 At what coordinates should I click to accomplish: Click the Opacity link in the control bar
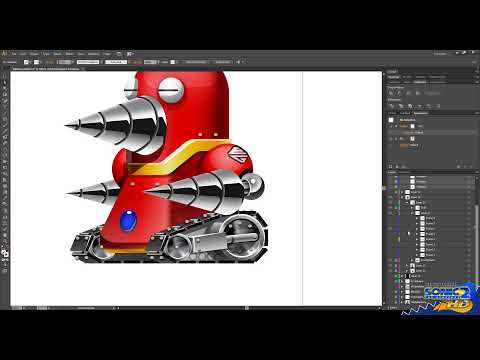click(x=135, y=62)
